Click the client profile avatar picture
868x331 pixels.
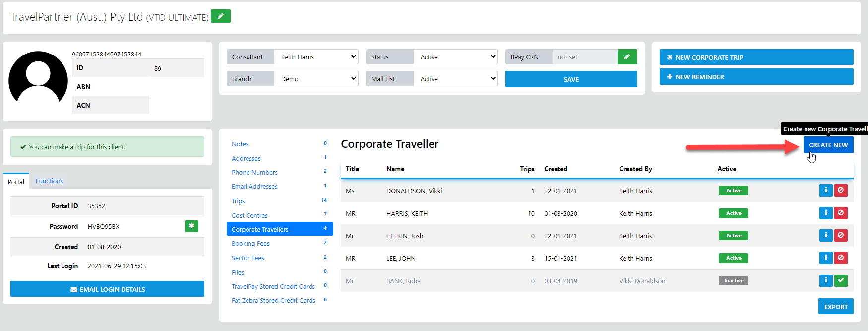[x=38, y=80]
